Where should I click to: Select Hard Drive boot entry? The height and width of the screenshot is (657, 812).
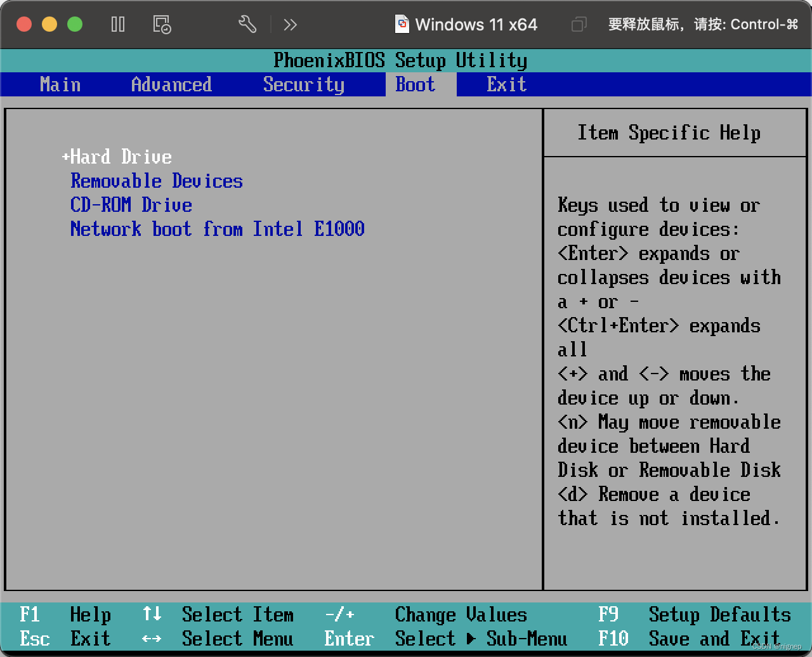click(x=121, y=157)
